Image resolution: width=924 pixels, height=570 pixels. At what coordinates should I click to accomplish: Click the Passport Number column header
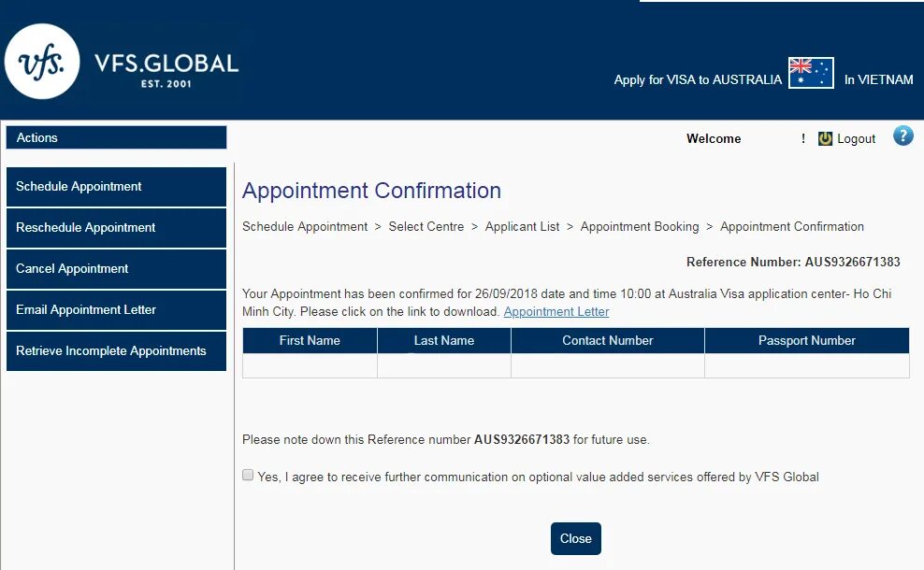click(806, 341)
